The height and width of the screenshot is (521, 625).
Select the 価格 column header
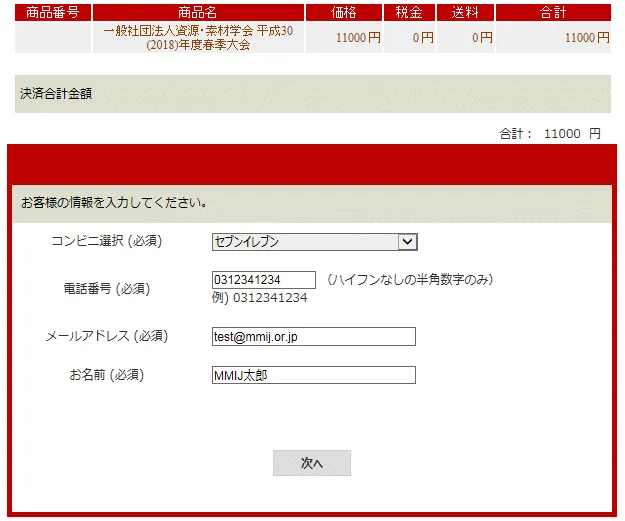click(x=343, y=12)
